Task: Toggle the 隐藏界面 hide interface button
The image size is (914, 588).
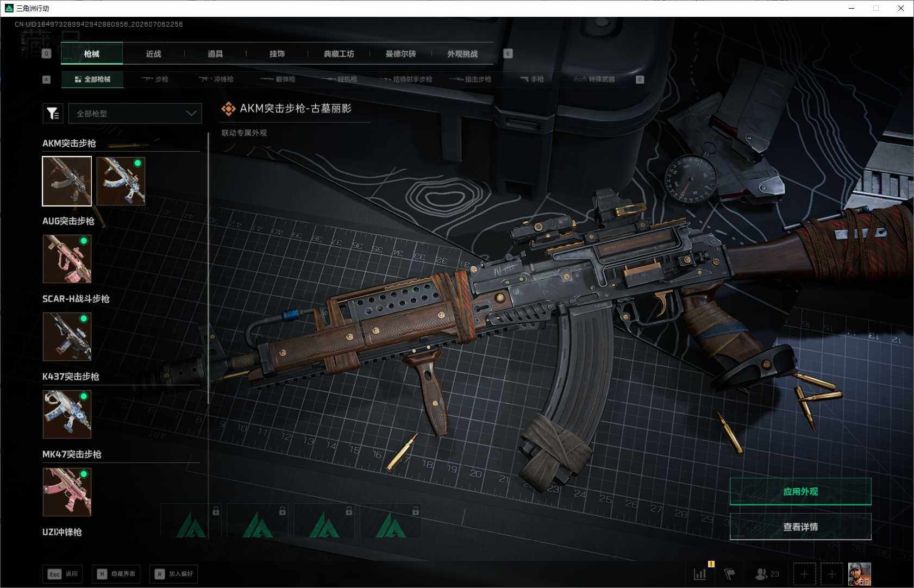Action: coord(116,574)
